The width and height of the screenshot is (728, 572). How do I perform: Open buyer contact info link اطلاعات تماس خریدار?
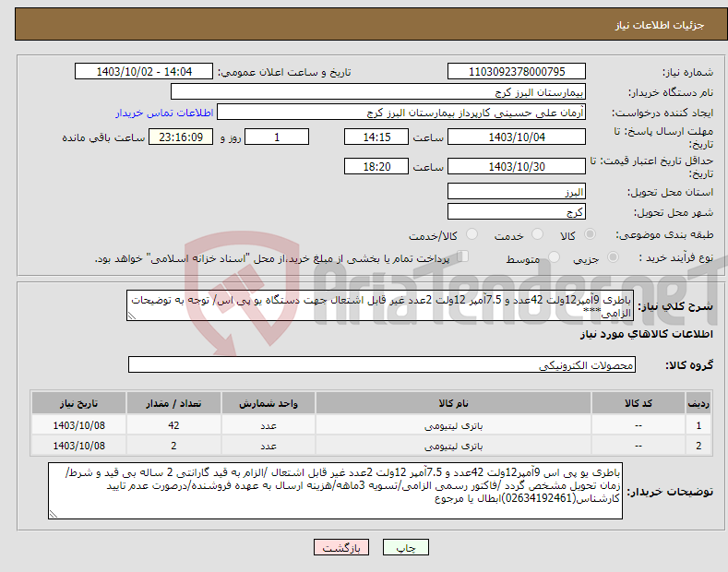[164, 113]
